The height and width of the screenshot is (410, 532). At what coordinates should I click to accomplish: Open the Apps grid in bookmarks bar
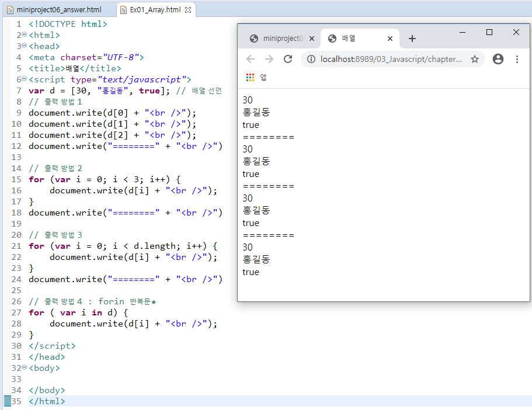click(250, 77)
